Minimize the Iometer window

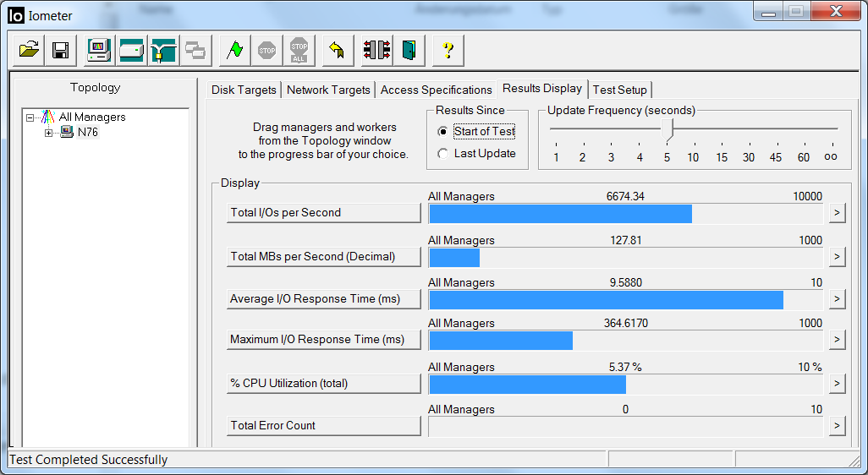768,11
